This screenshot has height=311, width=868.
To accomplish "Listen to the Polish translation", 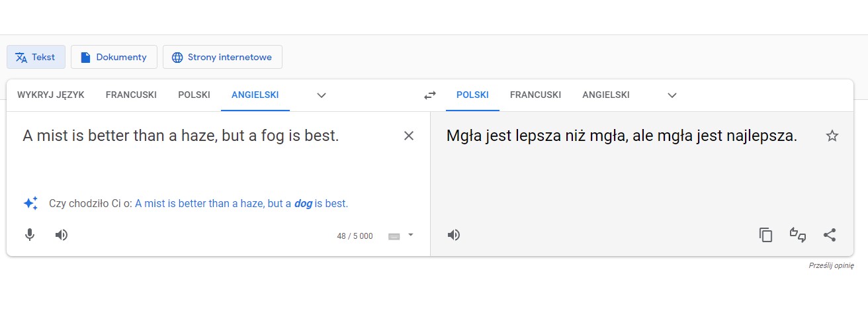I will [x=454, y=235].
